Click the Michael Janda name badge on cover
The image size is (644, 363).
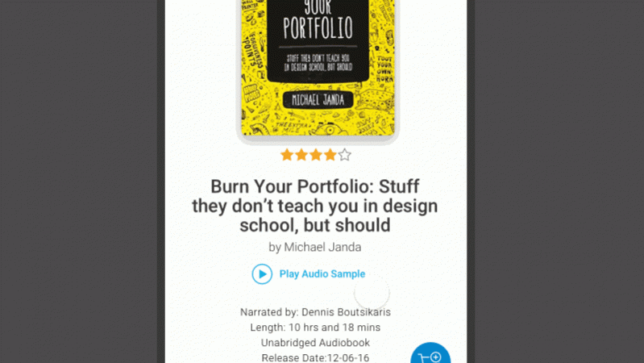tap(318, 100)
